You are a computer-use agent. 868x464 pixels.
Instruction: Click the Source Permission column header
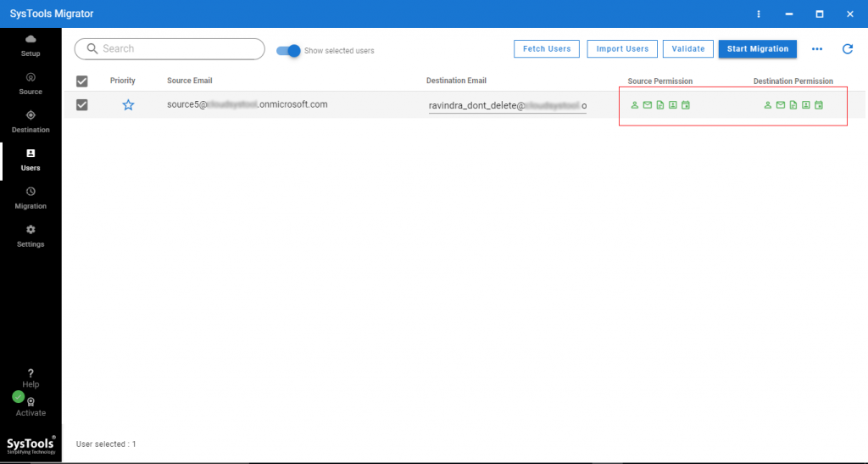(659, 81)
